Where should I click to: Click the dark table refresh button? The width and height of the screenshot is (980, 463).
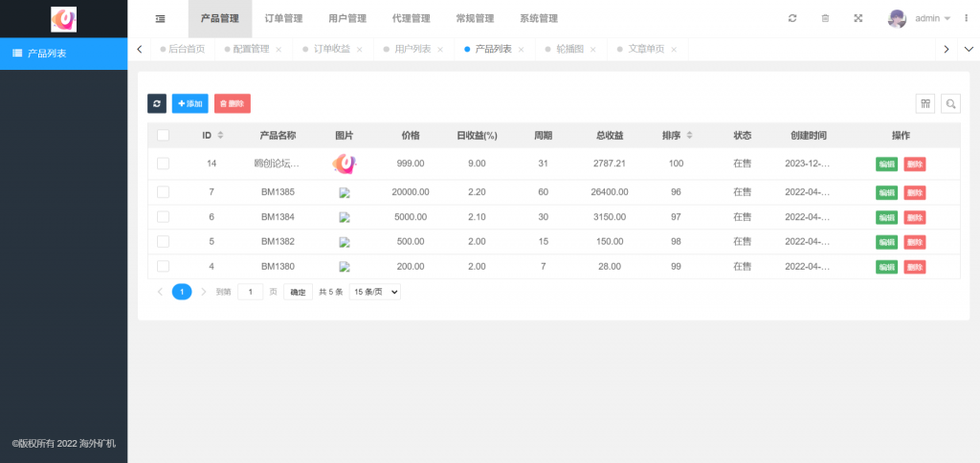(x=157, y=103)
